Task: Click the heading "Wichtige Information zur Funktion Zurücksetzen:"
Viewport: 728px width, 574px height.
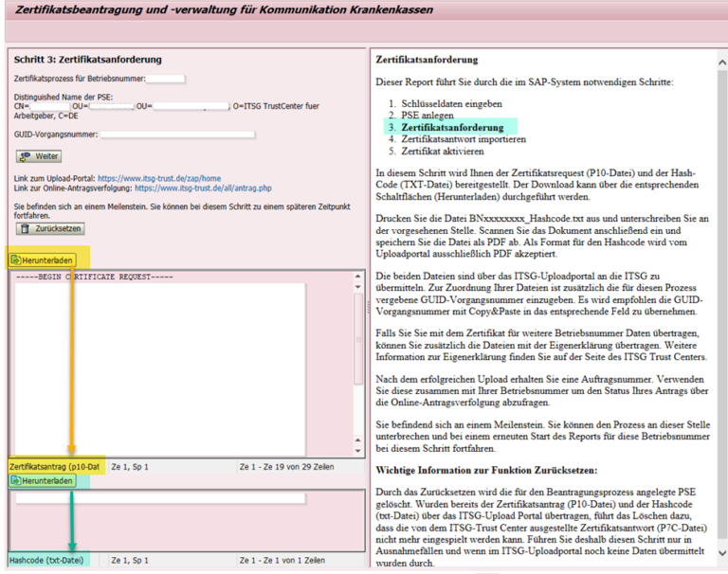Action: coord(486,470)
